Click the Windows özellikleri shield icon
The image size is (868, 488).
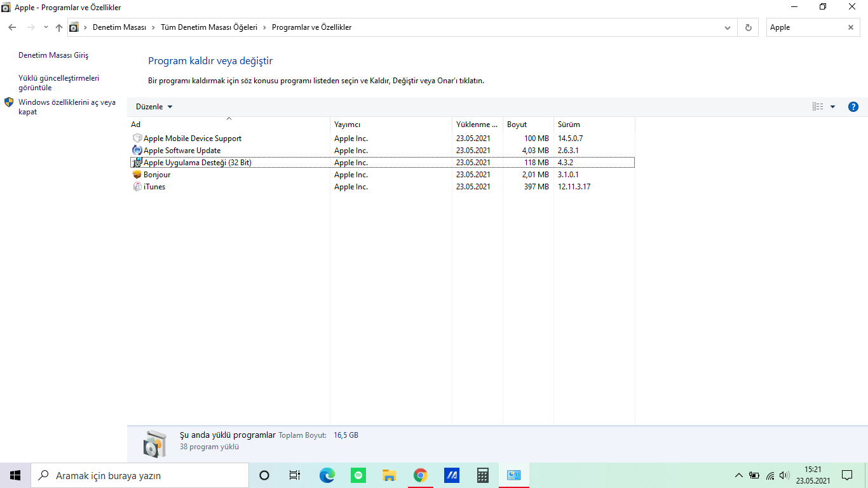[x=9, y=102]
